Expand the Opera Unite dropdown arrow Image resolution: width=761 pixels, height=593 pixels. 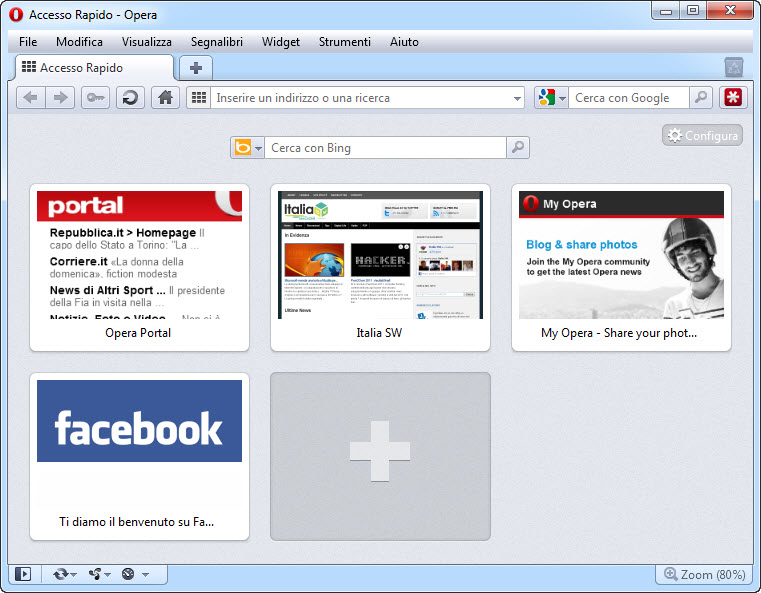(108, 575)
